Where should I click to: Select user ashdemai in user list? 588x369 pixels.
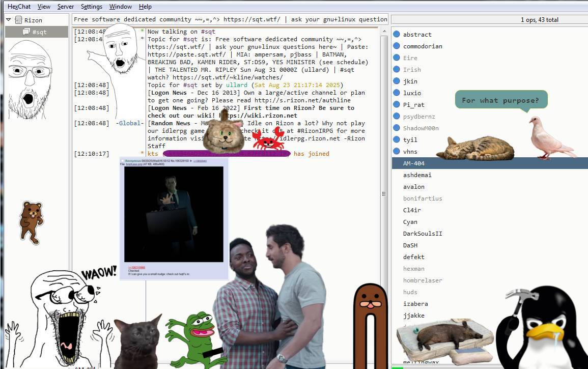click(x=417, y=175)
